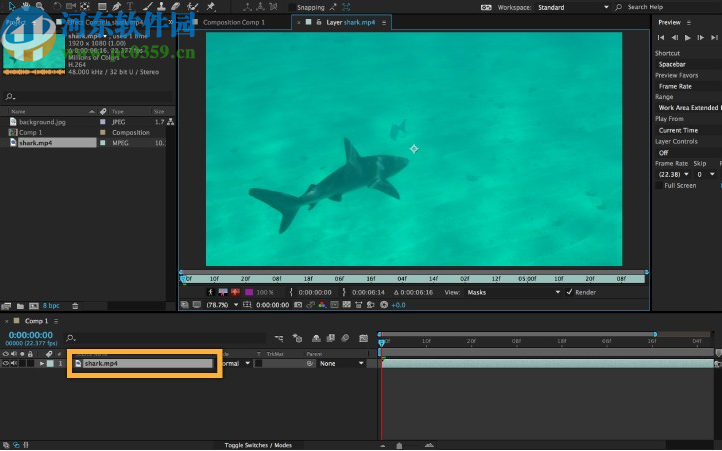Select background.jpg in the Project panel
The height and width of the screenshot is (451, 722).
(42, 122)
